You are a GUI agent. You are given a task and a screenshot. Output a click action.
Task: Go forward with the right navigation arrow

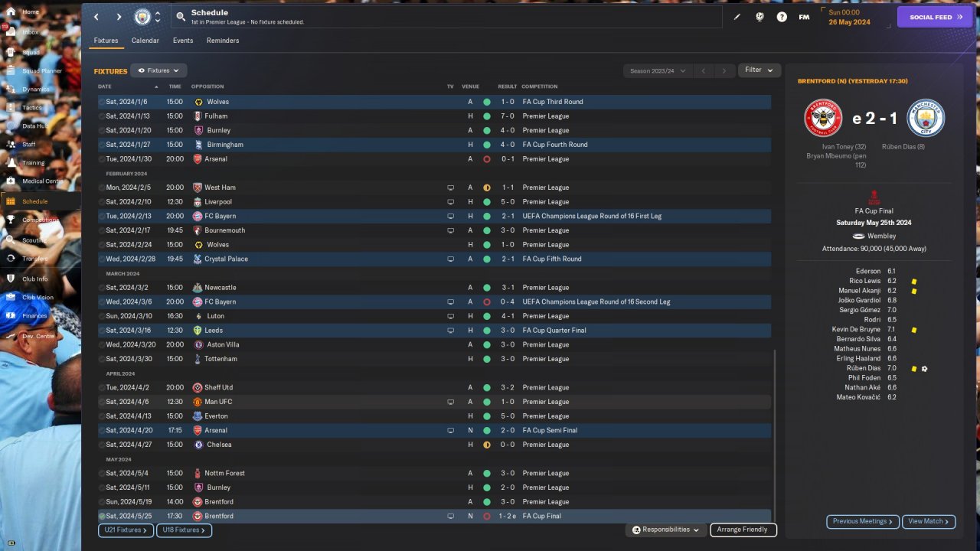119,17
